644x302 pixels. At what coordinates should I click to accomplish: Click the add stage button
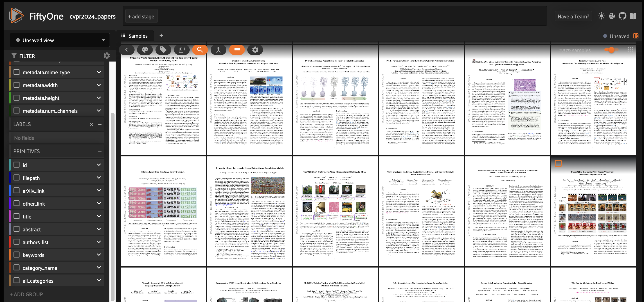[141, 16]
